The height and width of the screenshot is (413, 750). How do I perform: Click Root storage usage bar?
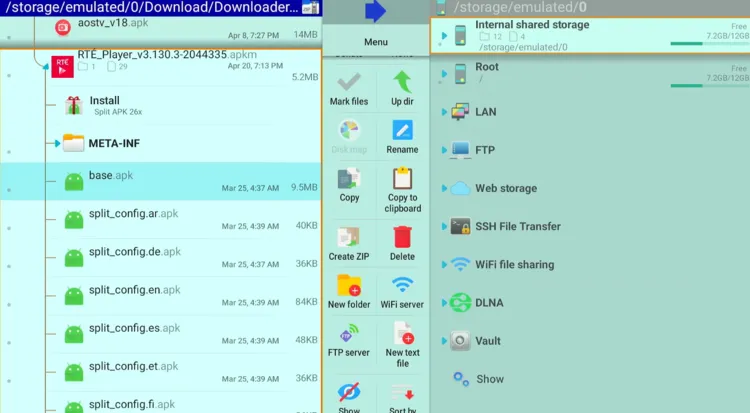pyautogui.click(x=709, y=86)
